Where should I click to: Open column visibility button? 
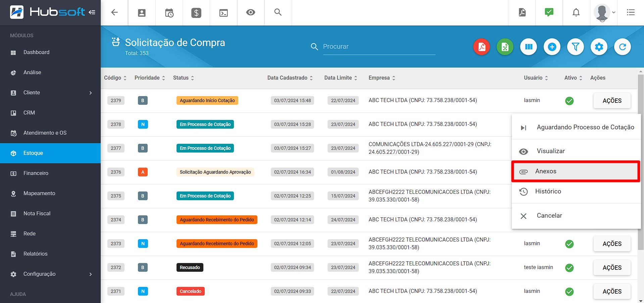point(529,47)
